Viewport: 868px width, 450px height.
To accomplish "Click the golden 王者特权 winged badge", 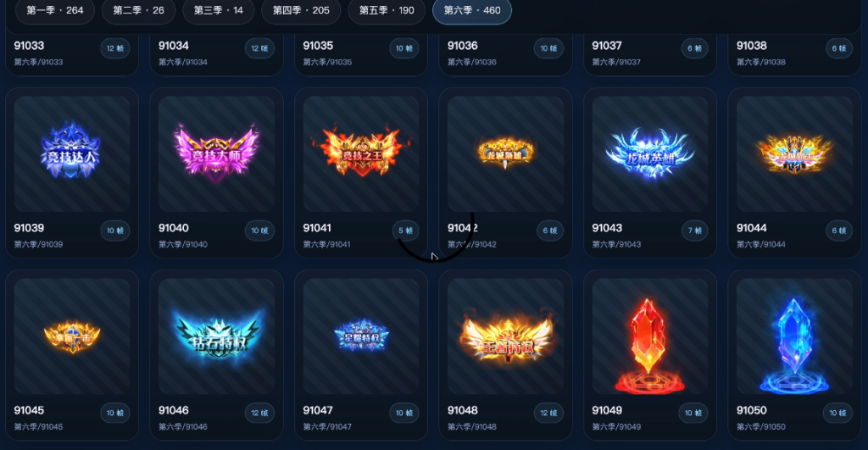I will (x=505, y=336).
